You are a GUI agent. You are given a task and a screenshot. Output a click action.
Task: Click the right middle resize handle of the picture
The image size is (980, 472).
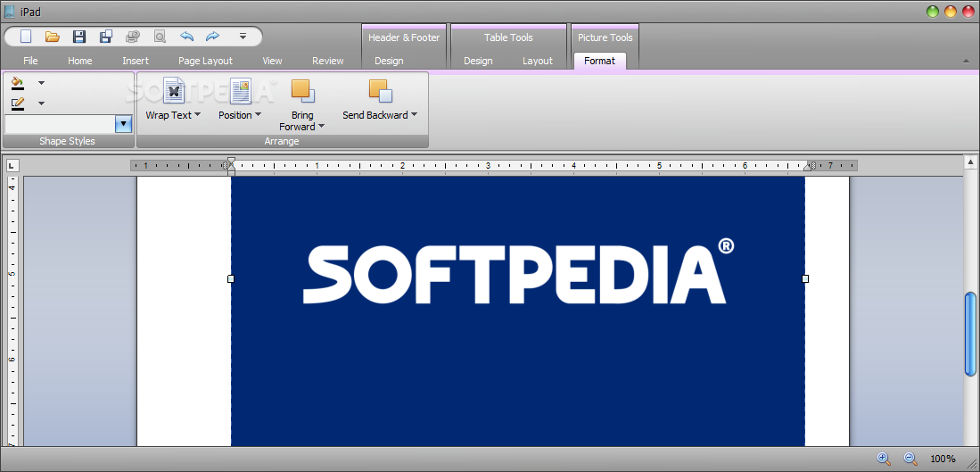pyautogui.click(x=805, y=278)
